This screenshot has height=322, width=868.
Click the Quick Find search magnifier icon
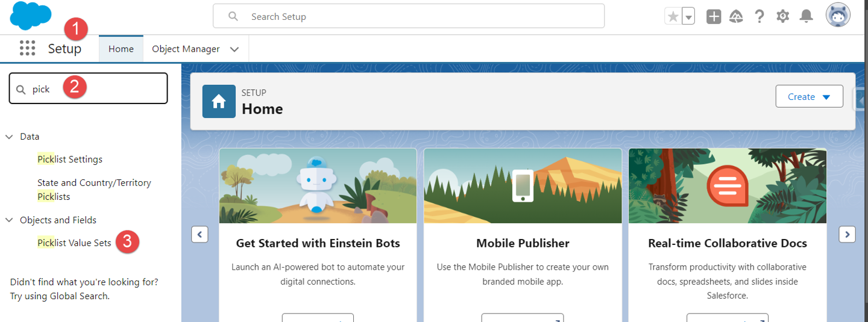click(21, 89)
